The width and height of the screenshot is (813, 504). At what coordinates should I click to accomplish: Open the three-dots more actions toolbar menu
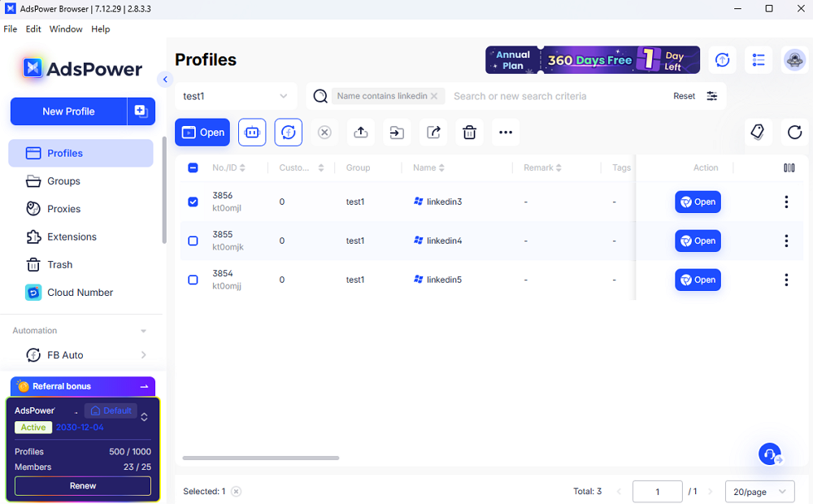[506, 133]
